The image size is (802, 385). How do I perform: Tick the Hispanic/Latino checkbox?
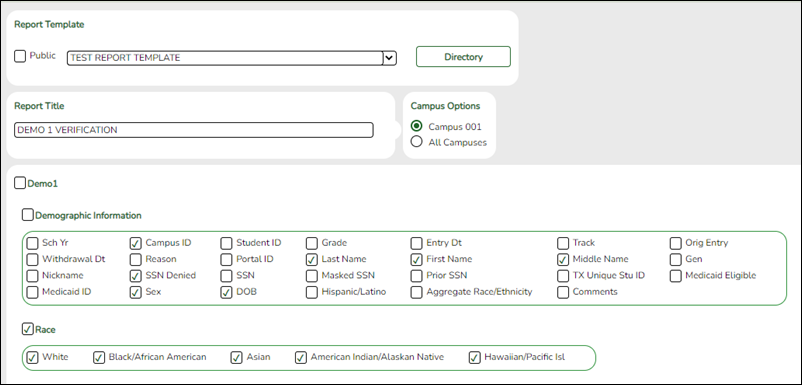click(311, 292)
